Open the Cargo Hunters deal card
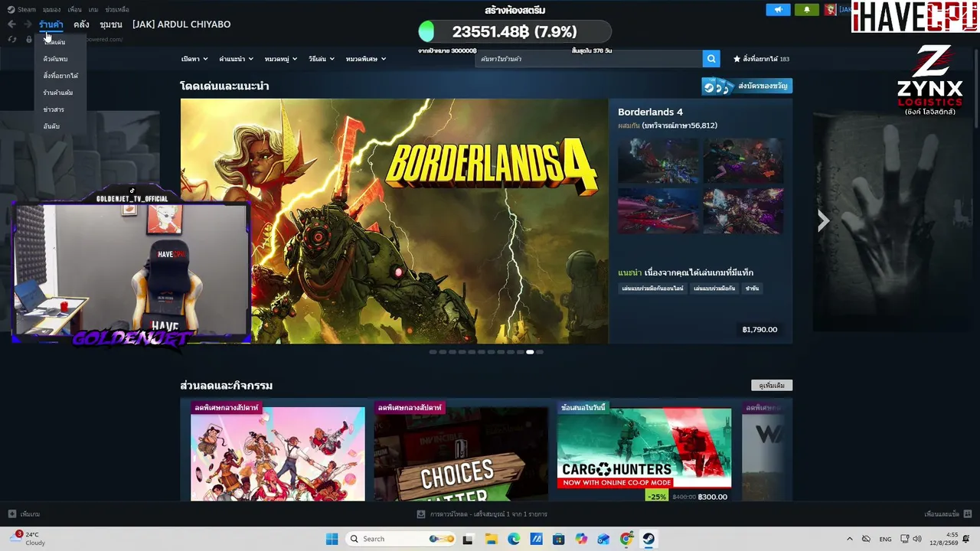The image size is (980, 551). tap(644, 454)
